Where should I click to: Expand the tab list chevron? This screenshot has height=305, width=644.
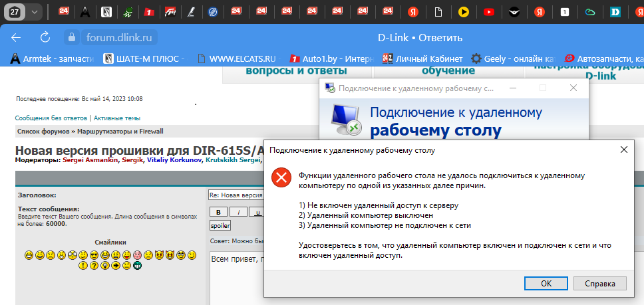click(35, 12)
